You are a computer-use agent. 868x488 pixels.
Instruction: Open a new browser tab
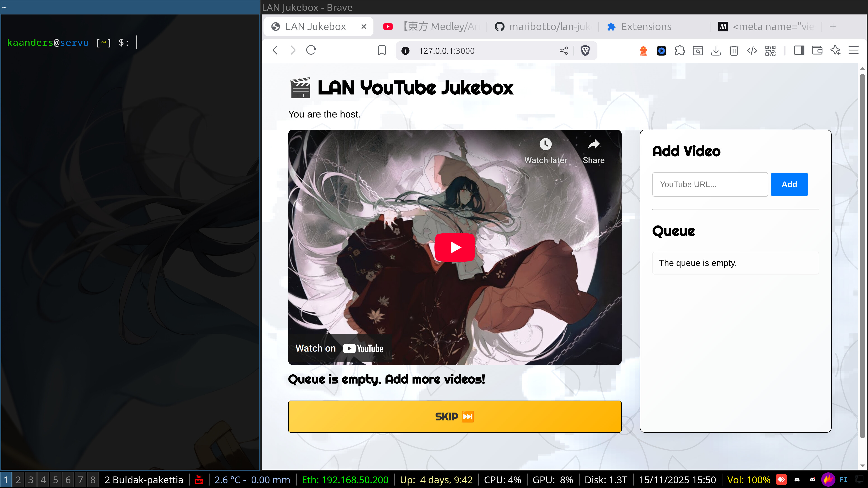[x=833, y=27]
